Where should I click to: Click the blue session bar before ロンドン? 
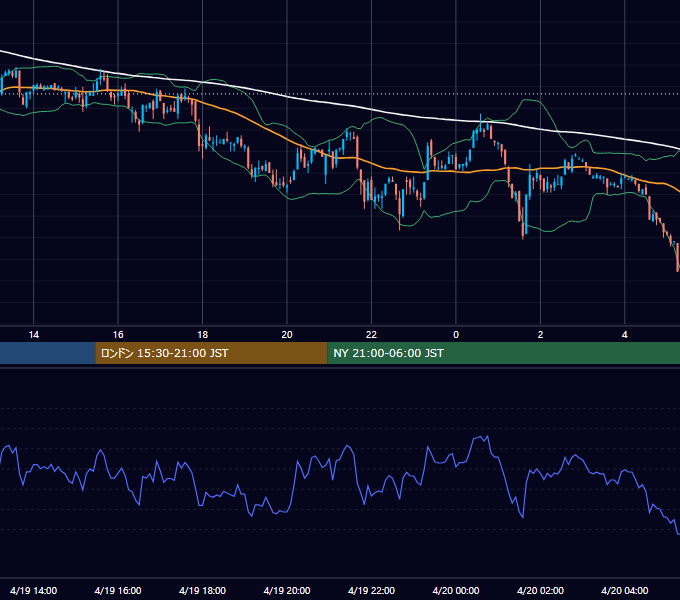tap(48, 353)
